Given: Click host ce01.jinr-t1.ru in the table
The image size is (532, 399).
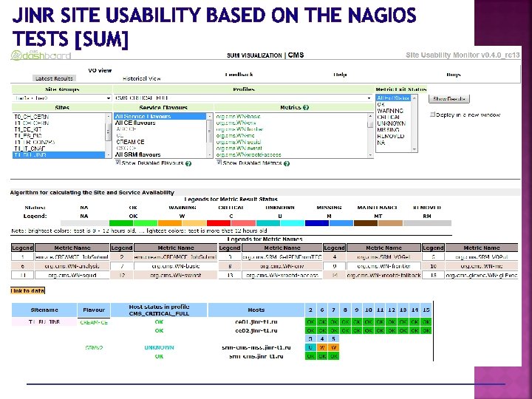Looking at the screenshot, I should tap(256, 321).
